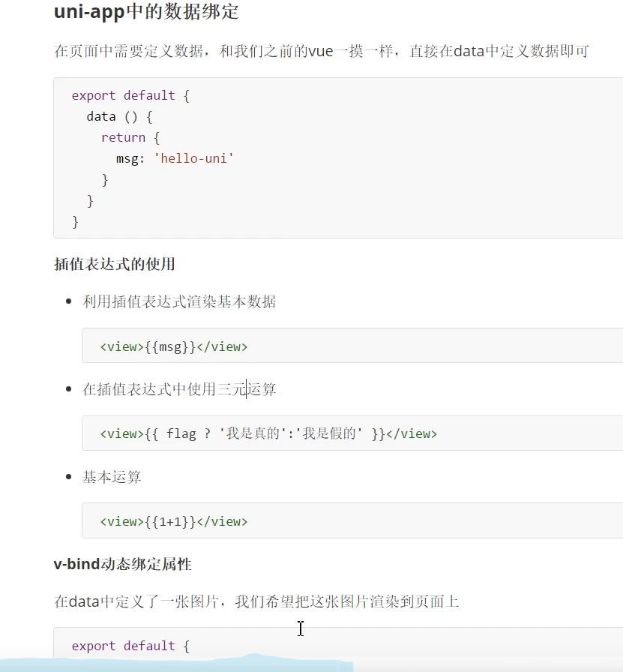
Task: Click the 'return {' code line
Action: point(130,137)
